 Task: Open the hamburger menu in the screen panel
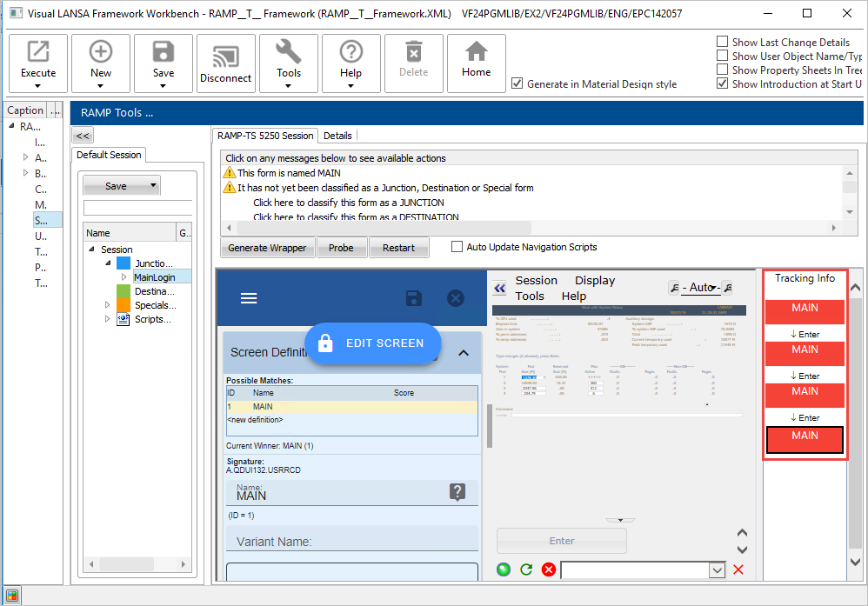pyautogui.click(x=249, y=298)
